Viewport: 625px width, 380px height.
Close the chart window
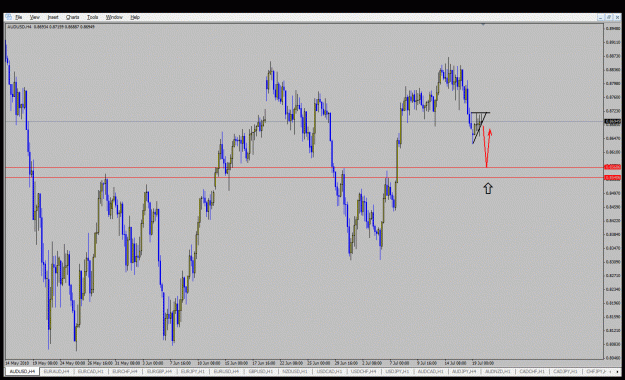pos(617,17)
